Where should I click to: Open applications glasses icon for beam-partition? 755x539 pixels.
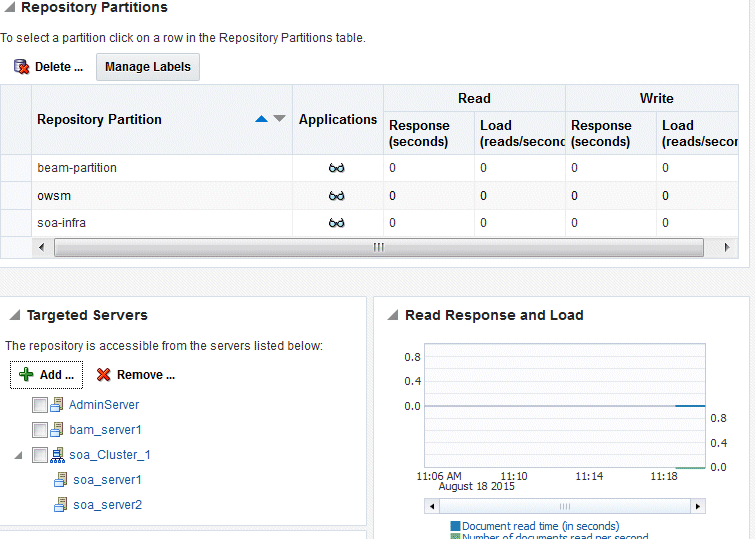click(337, 168)
